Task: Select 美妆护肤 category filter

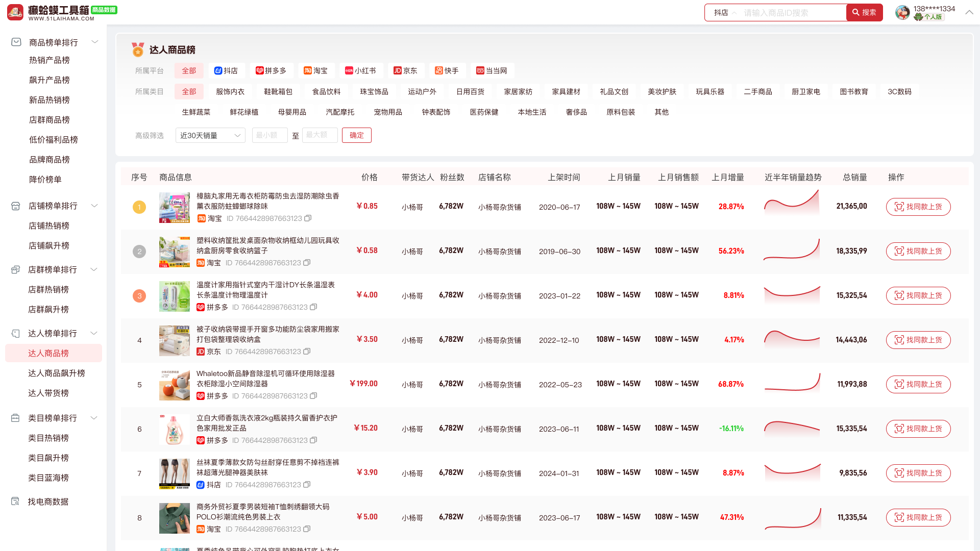Action: (x=662, y=92)
